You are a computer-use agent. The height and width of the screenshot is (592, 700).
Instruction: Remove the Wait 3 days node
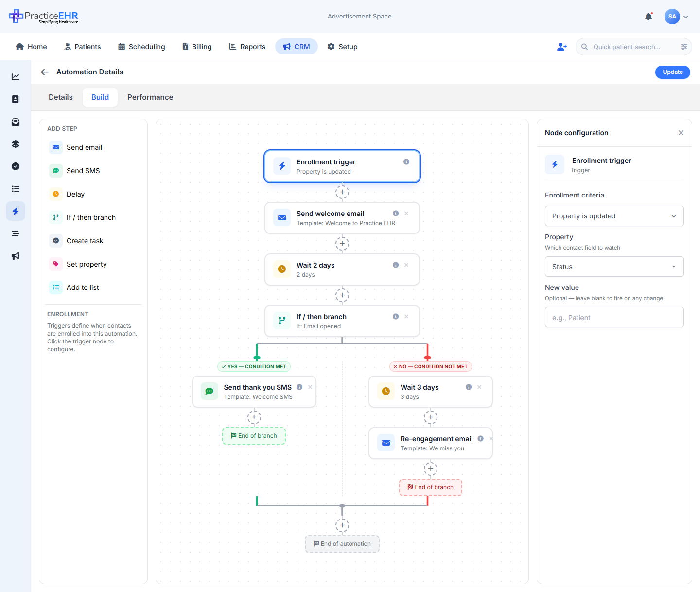pos(479,387)
